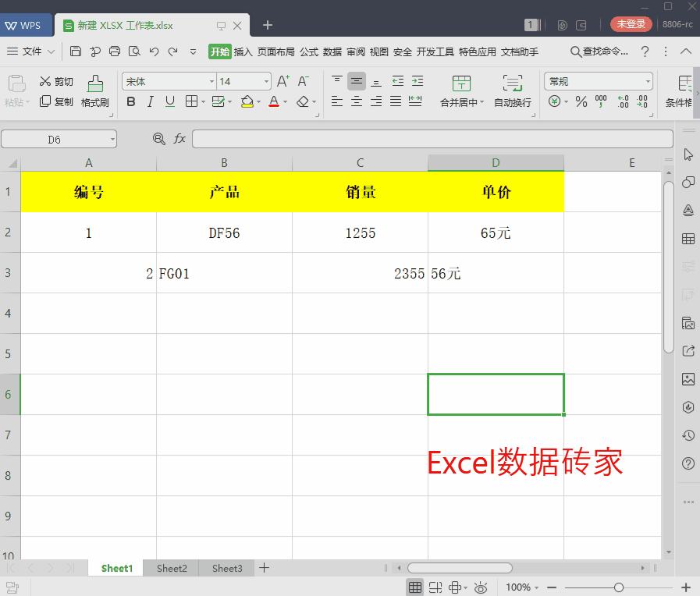Open Print Preview icon
The image size is (700, 596).
coord(134,51)
